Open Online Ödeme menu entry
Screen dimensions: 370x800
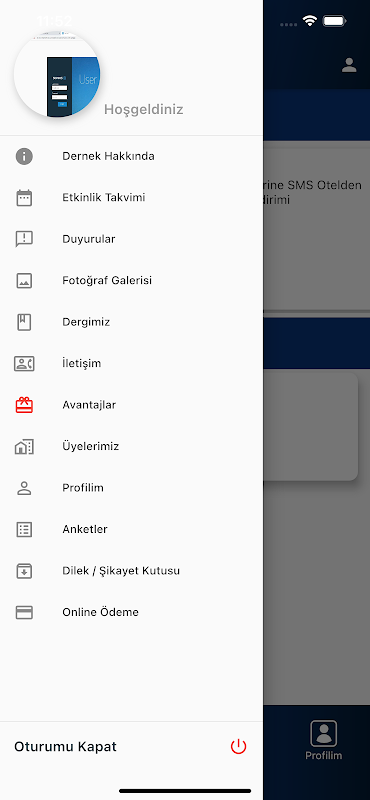pyautogui.click(x=131, y=612)
